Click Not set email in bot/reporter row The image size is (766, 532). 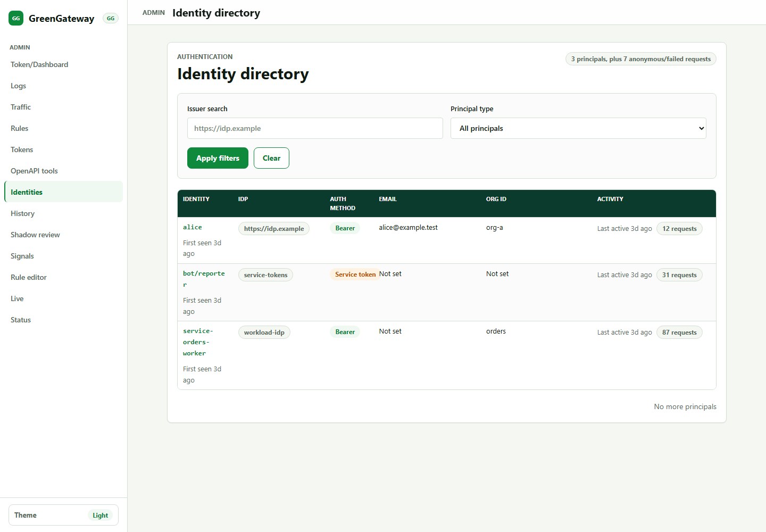tap(390, 274)
